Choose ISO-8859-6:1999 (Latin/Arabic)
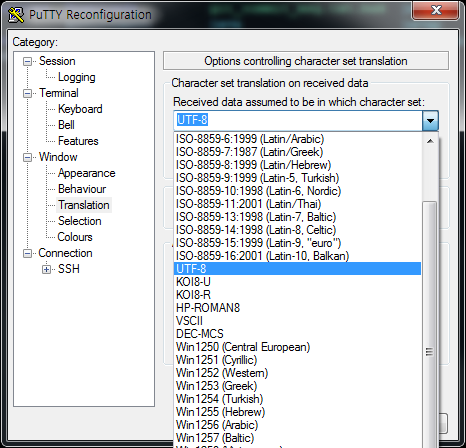466x448 pixels. 297,139
